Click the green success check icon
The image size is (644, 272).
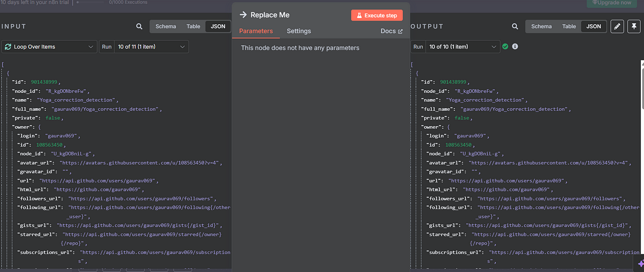tap(505, 46)
